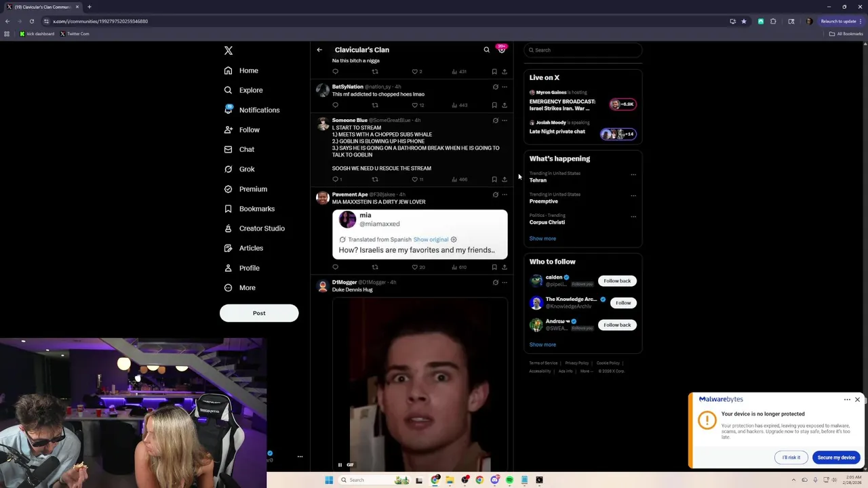Open Grok actions on D1Mogger's post
Screen dimensions: 868x488
(x=495, y=282)
